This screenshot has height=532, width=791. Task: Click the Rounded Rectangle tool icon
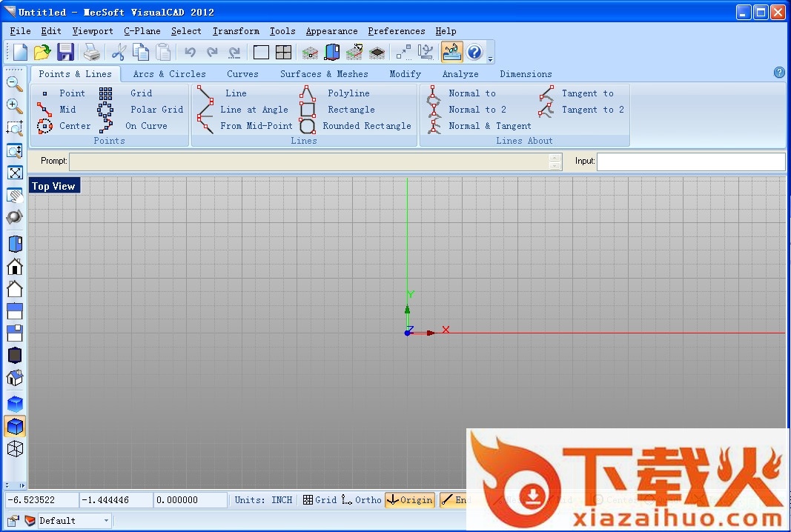point(307,125)
